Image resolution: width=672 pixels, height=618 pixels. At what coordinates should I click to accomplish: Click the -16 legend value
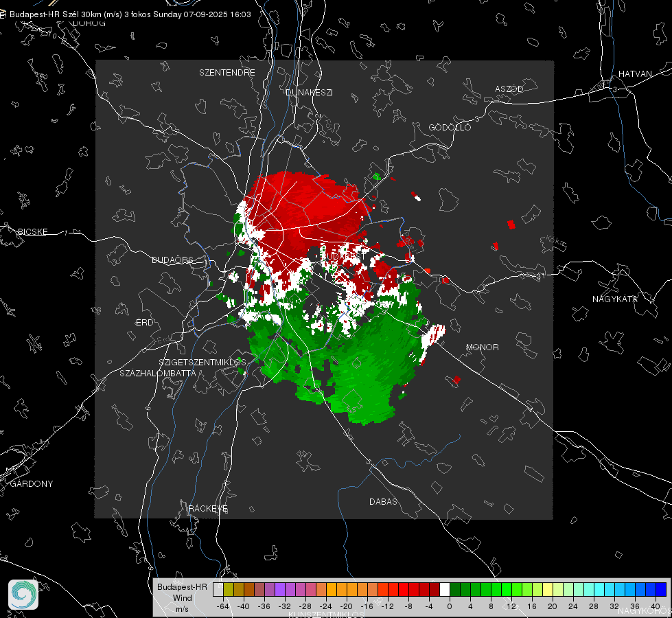point(367,606)
